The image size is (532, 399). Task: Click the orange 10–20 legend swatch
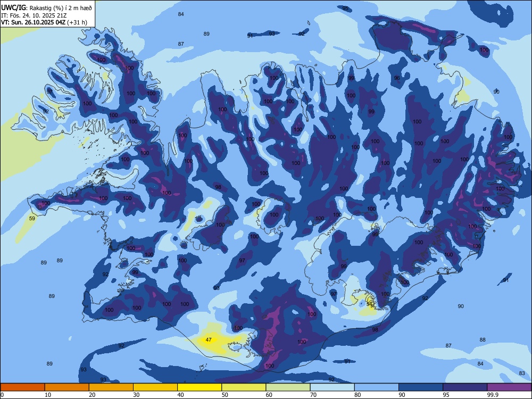[x=67, y=387]
